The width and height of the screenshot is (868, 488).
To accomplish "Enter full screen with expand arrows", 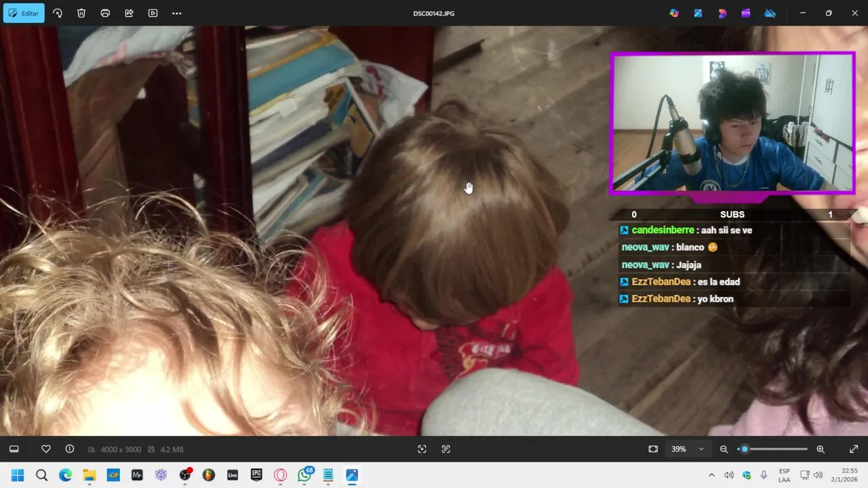I will [854, 449].
